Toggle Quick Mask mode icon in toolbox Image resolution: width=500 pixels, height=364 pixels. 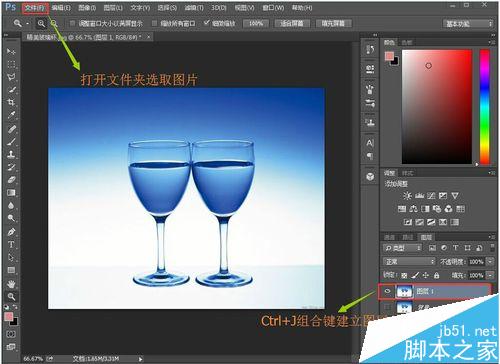(x=11, y=334)
